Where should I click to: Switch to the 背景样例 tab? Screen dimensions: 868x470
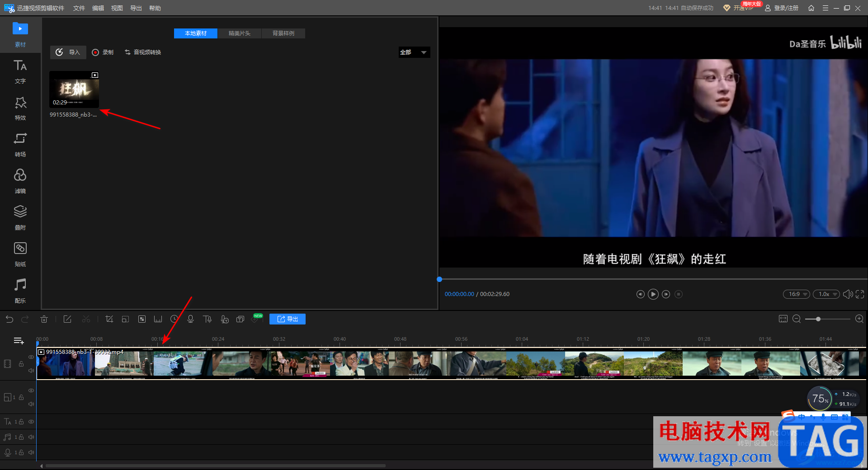283,33
